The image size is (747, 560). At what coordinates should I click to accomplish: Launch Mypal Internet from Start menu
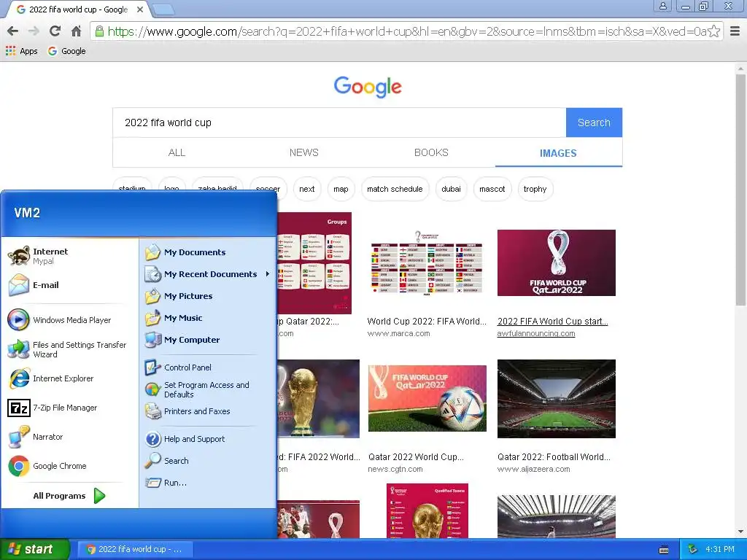(x=69, y=256)
